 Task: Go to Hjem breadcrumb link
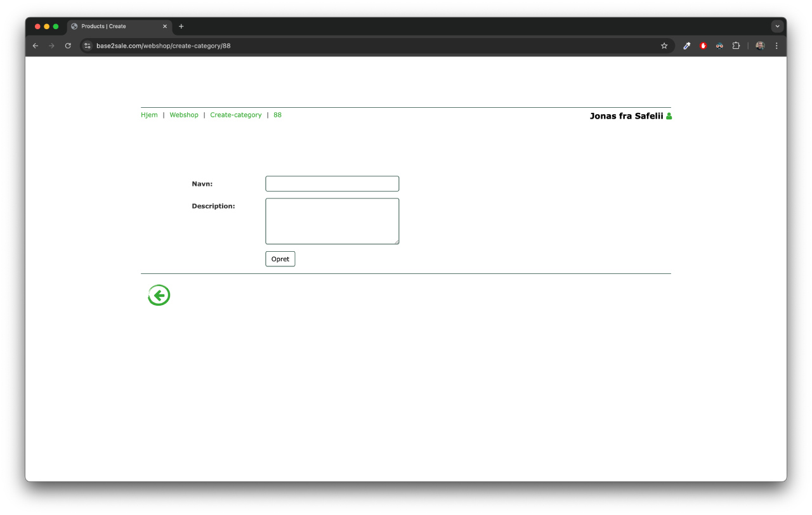149,115
